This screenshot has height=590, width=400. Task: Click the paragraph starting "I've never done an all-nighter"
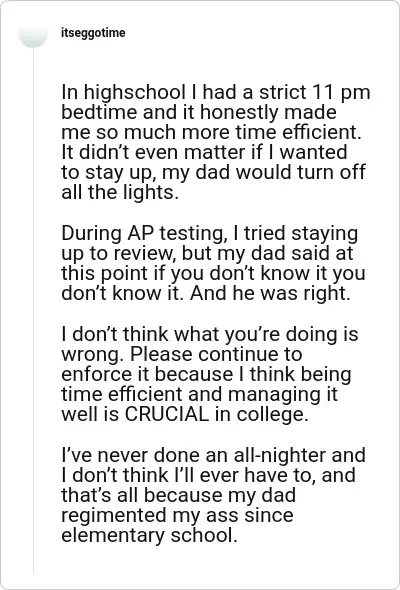[x=213, y=495]
